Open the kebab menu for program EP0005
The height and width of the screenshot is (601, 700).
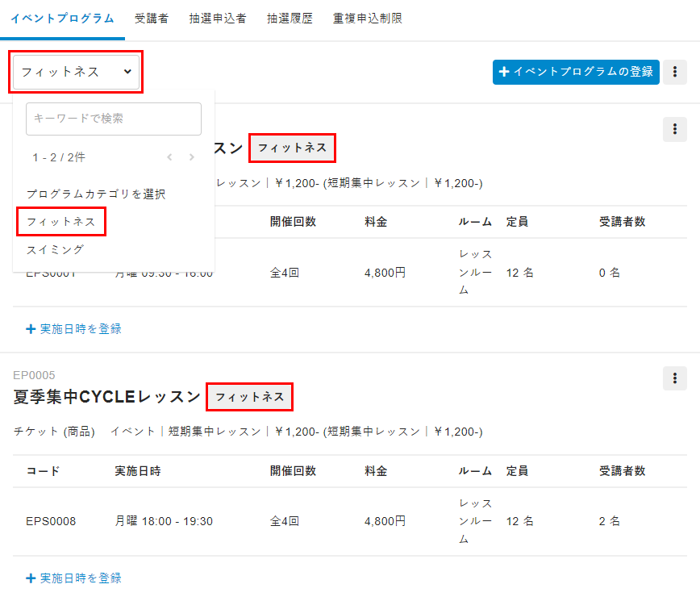click(674, 378)
